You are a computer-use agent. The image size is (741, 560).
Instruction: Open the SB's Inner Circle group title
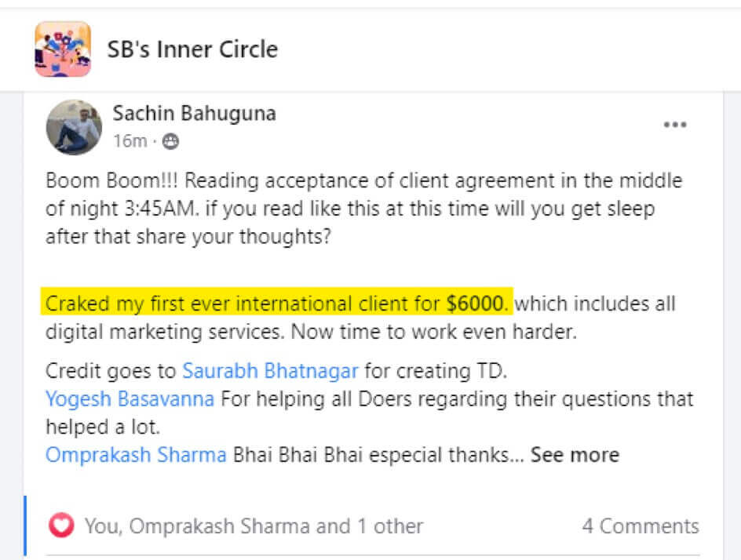192,49
